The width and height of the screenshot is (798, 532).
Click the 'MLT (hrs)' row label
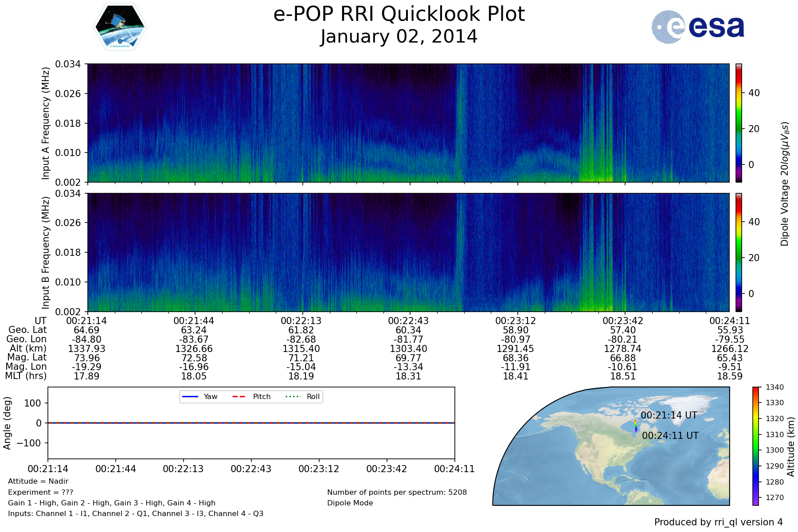click(26, 376)
